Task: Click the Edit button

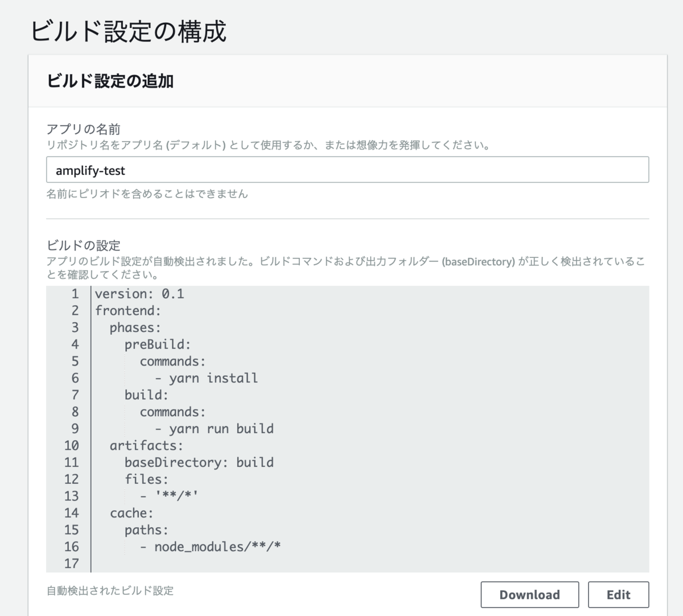Action: coord(618,594)
